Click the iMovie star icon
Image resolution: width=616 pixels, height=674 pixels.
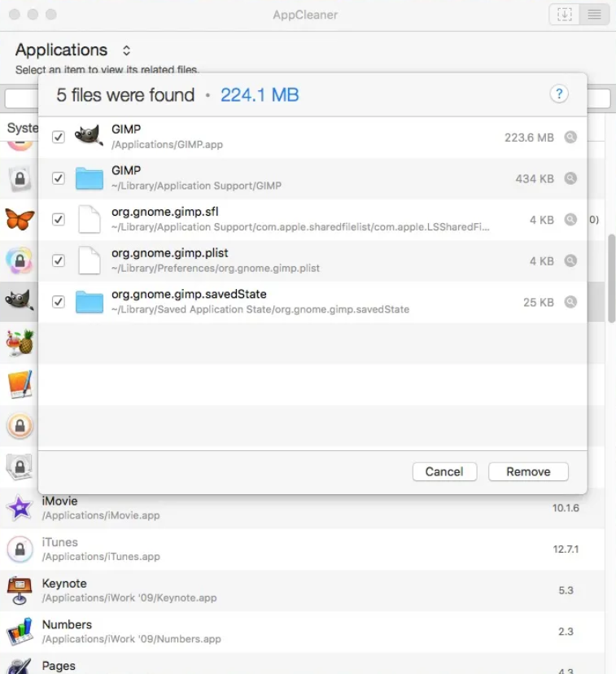pos(20,508)
